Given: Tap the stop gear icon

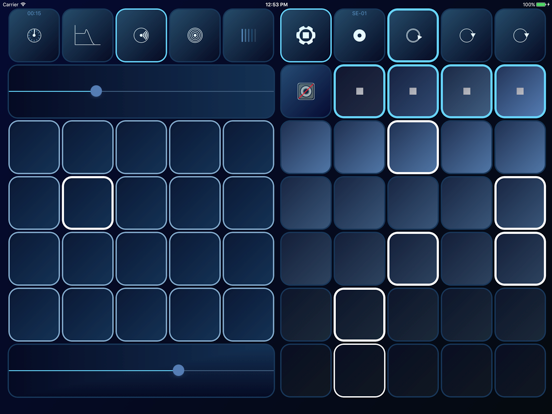Looking at the screenshot, I should coord(306,35).
